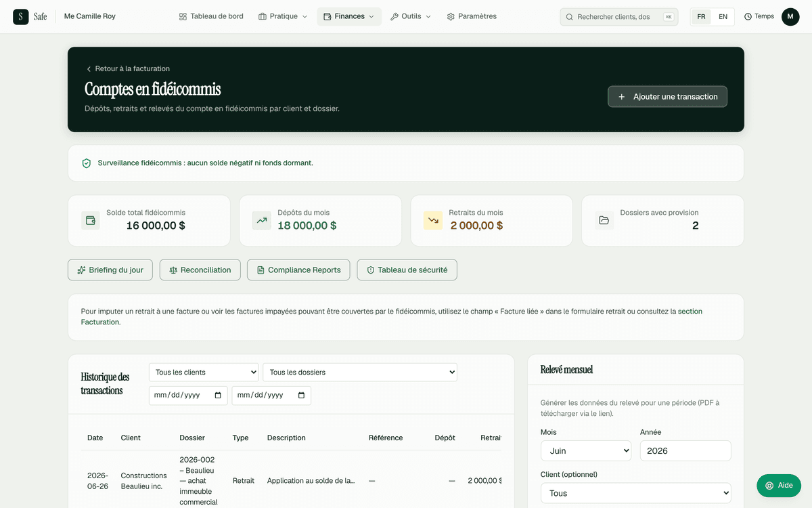Switch language to EN
812x508 pixels.
723,17
